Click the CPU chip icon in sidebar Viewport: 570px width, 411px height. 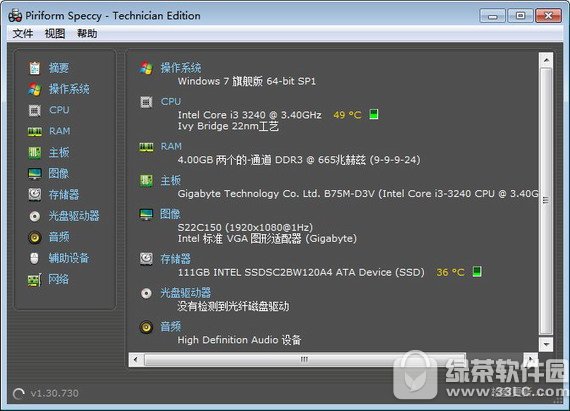point(35,110)
